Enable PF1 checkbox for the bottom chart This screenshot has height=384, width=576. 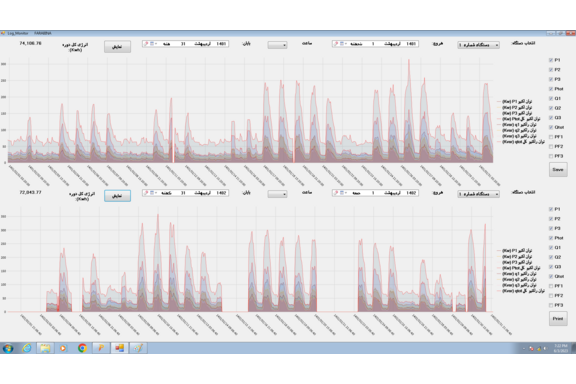point(551,286)
